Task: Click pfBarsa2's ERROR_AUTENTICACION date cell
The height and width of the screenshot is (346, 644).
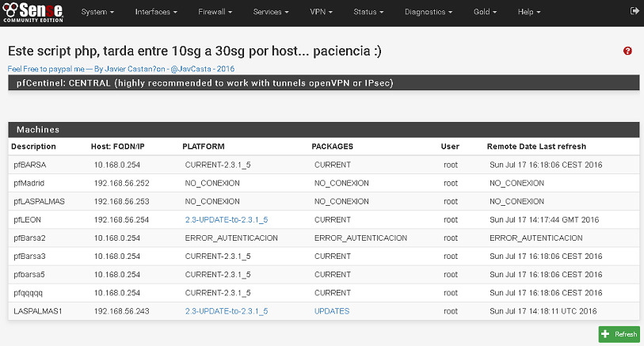Action: tap(536, 238)
